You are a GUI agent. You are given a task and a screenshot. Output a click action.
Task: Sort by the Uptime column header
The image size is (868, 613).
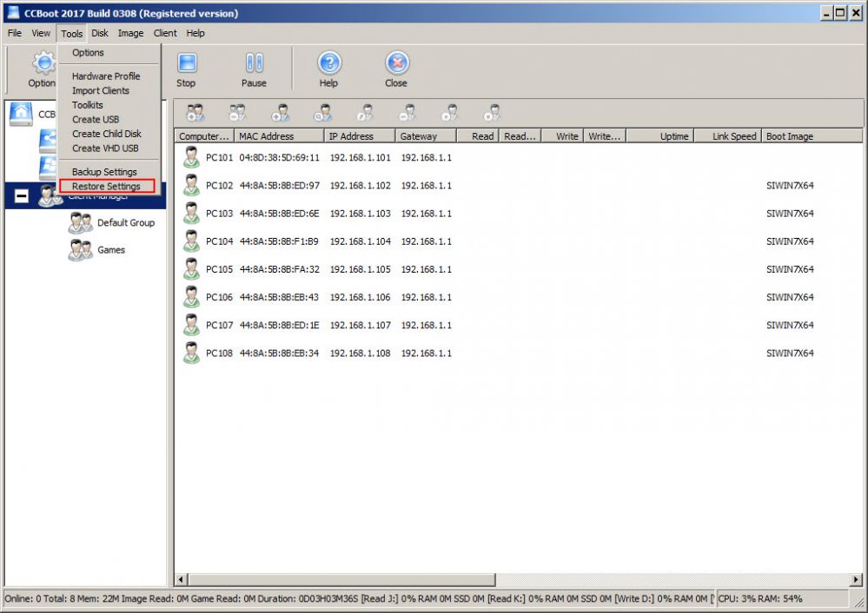[659, 136]
